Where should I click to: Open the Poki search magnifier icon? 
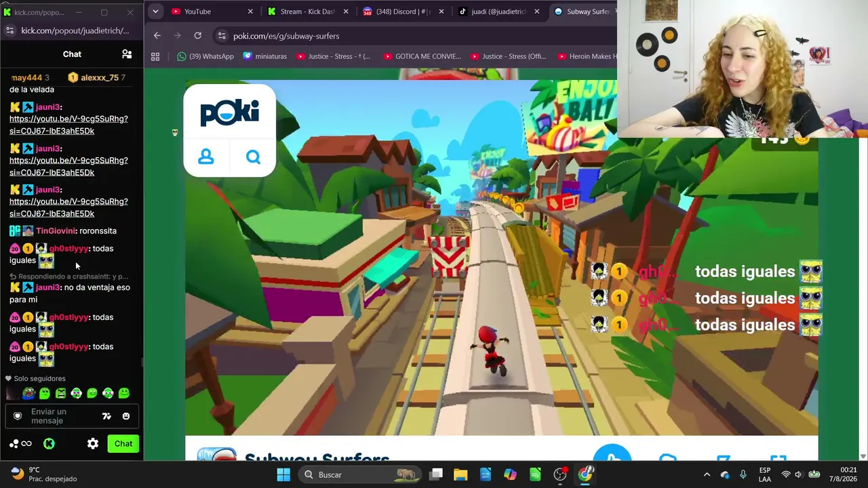coord(253,157)
